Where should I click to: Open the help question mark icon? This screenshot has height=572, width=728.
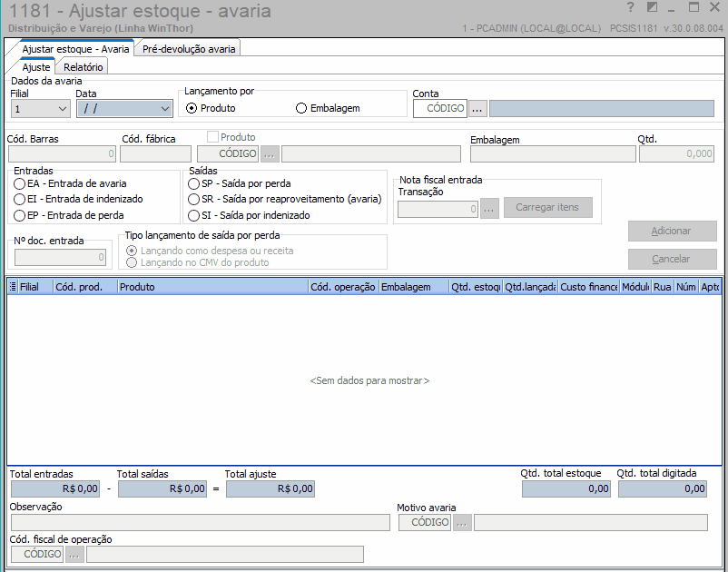[630, 7]
